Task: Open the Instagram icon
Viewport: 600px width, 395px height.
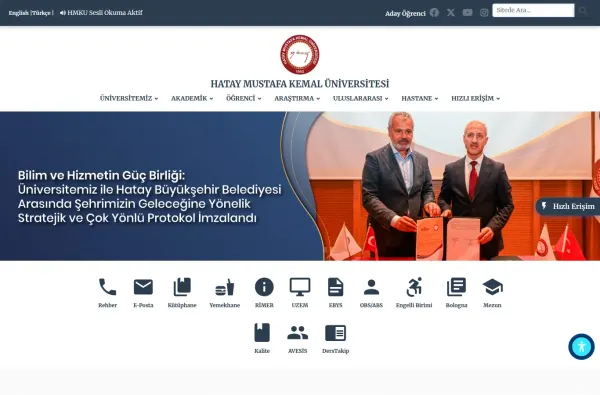Action: 484,13
